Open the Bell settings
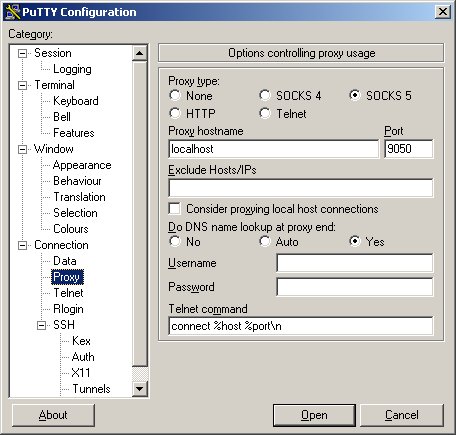The height and width of the screenshot is (435, 456). [62, 117]
